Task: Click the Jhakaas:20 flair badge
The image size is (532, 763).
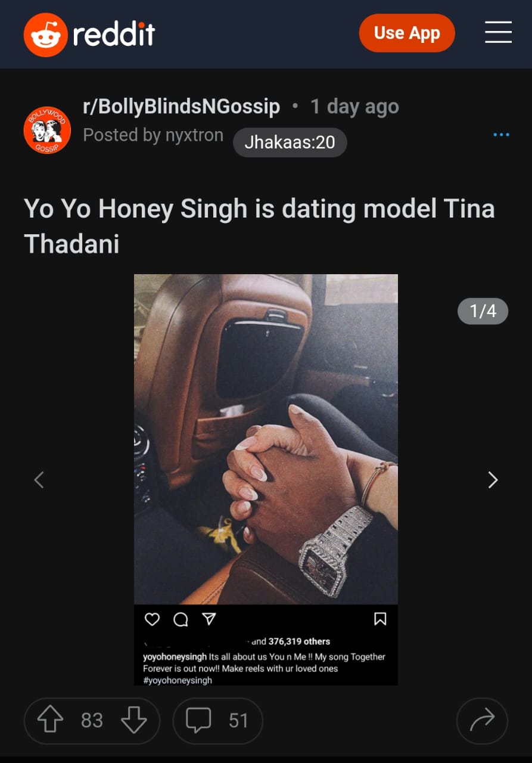Action: coord(290,142)
